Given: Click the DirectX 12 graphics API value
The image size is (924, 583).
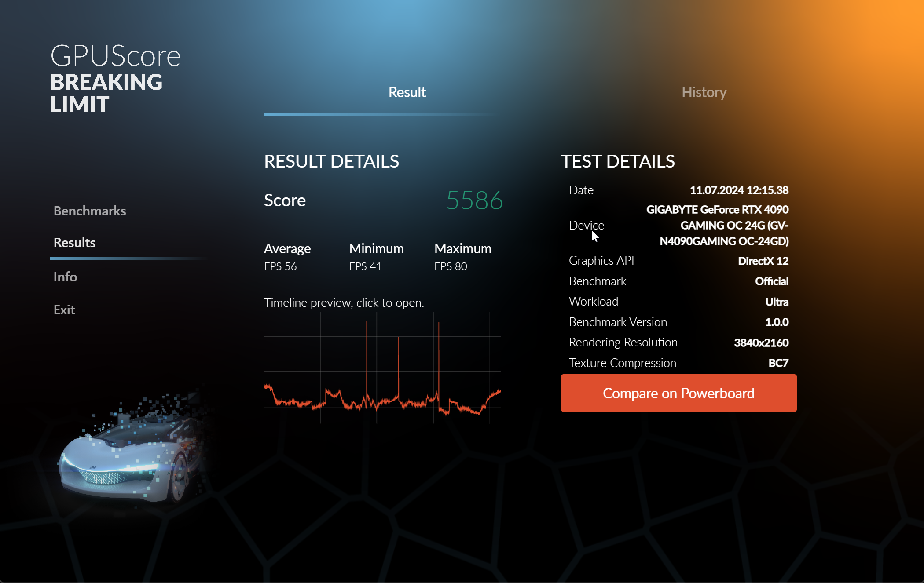Looking at the screenshot, I should (x=763, y=261).
